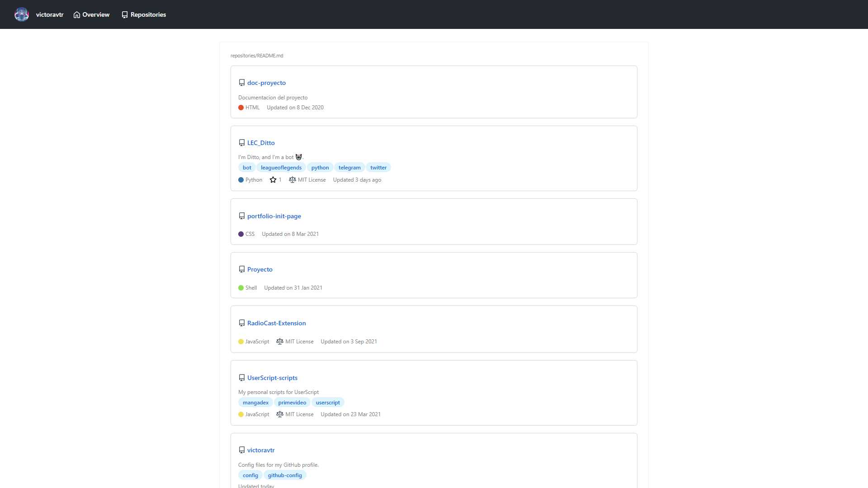Screen dimensions: 868x488
Task: Switch to the Repositories tab
Action: point(144,14)
